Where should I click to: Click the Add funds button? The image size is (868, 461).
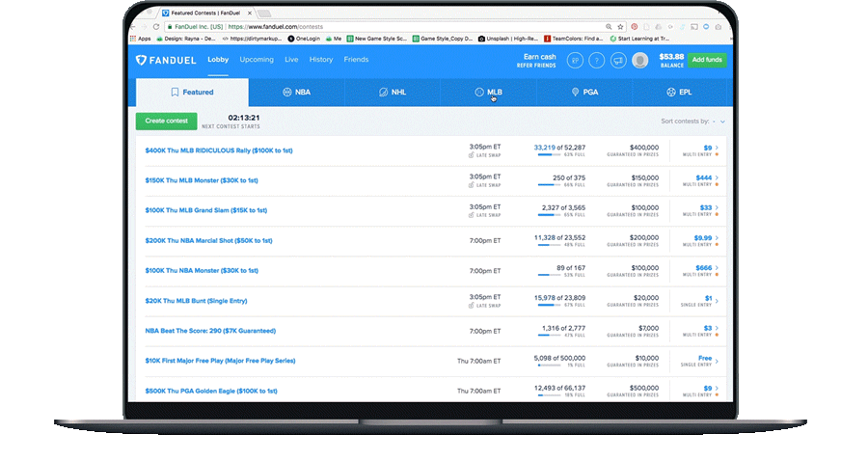707,60
